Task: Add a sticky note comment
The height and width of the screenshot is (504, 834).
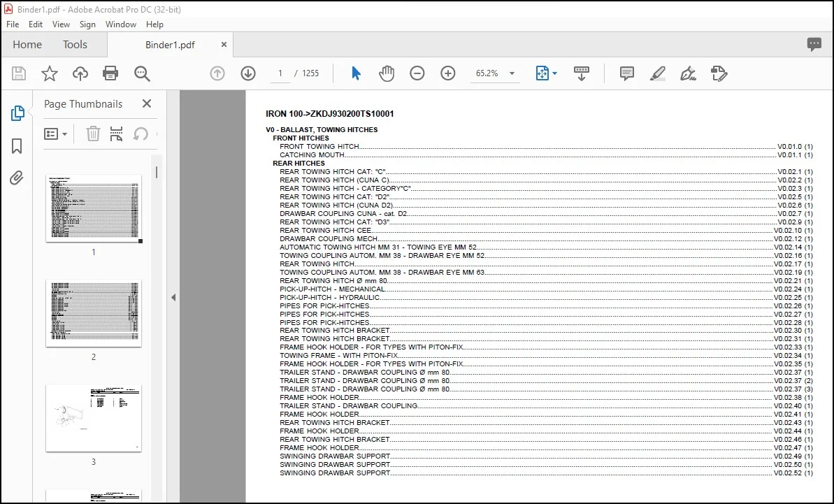Action: coord(626,73)
